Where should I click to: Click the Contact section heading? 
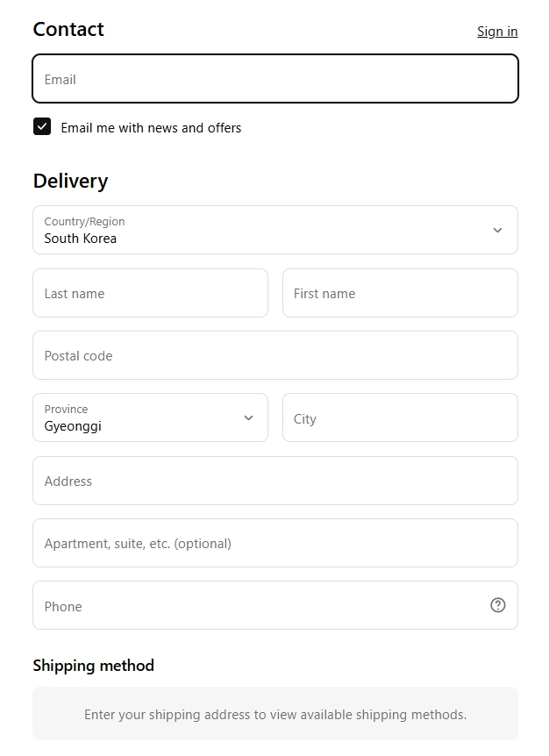[68, 30]
